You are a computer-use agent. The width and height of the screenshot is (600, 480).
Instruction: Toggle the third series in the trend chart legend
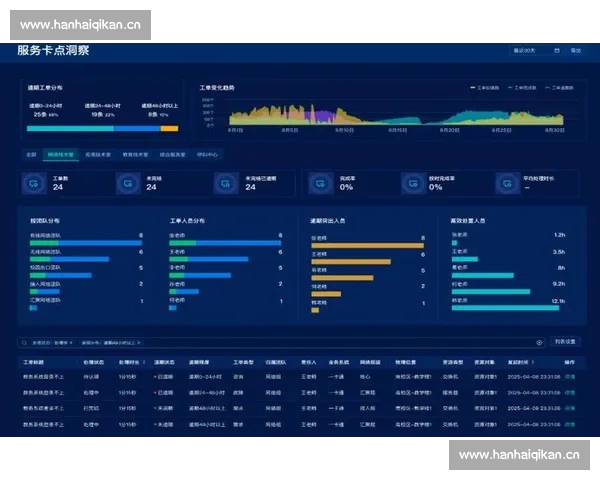561,88
